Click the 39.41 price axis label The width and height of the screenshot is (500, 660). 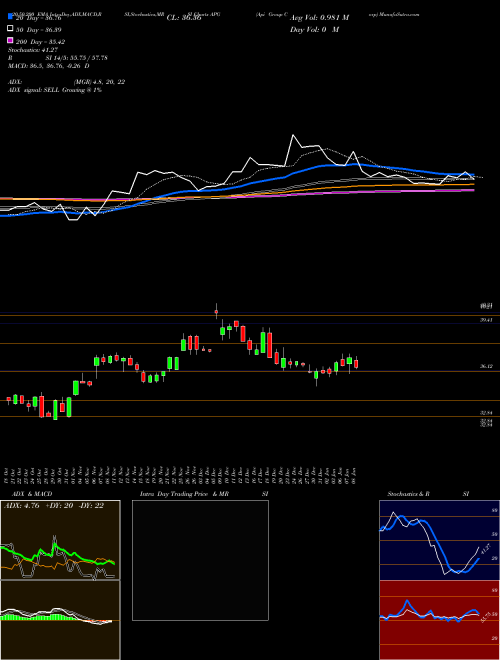pyautogui.click(x=487, y=320)
